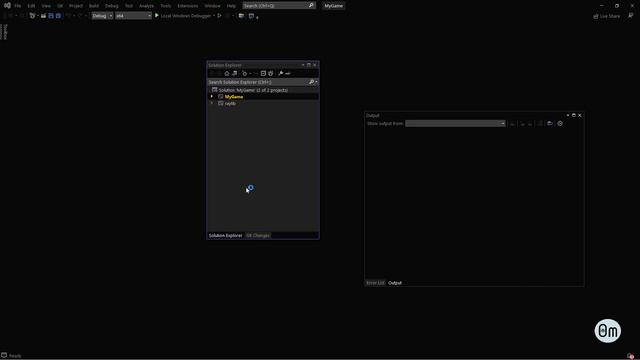
Task: Select the raylib project in the tree
Action: 230,104
